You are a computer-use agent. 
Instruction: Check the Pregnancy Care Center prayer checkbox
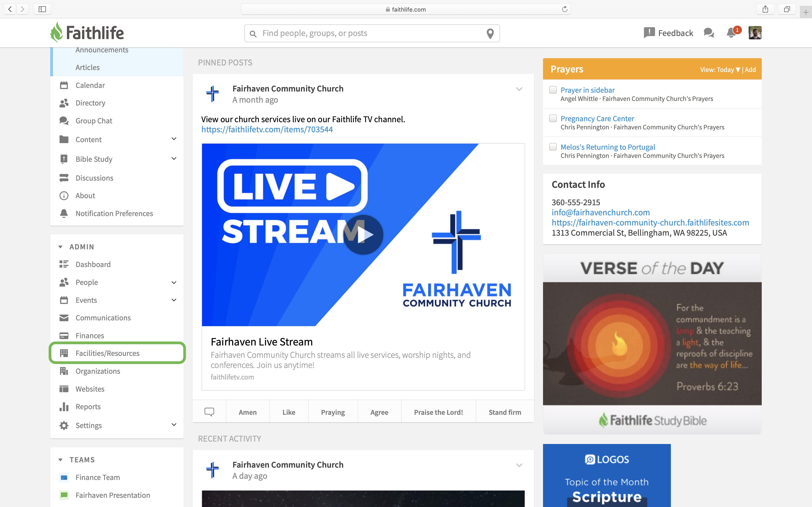[x=553, y=118]
